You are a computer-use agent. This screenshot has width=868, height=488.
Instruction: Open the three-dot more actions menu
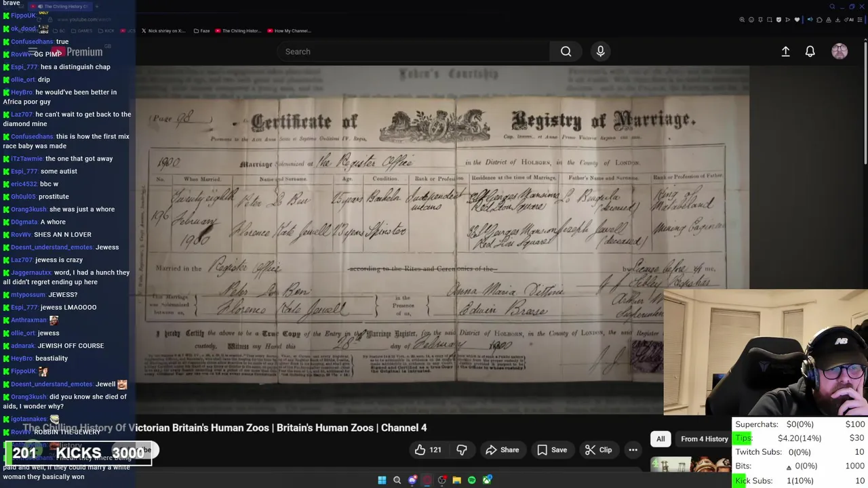[x=633, y=449]
